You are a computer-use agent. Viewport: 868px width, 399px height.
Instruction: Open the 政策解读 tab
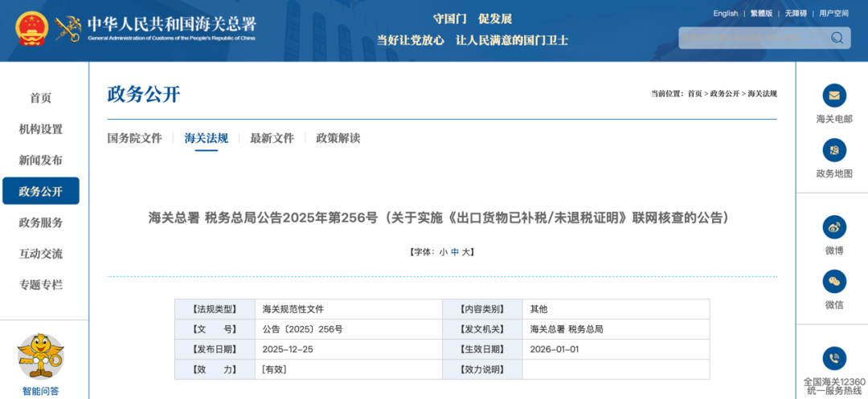tap(338, 138)
